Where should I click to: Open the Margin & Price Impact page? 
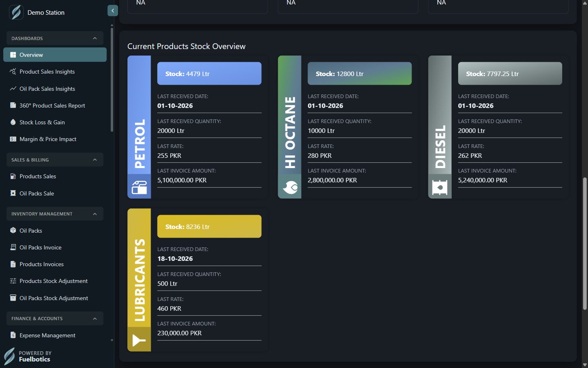click(55, 139)
